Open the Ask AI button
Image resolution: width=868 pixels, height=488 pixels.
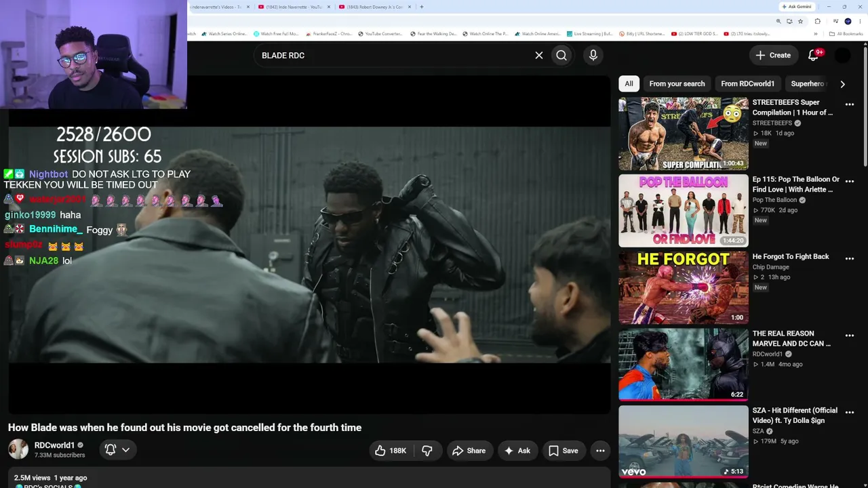[517, 451]
